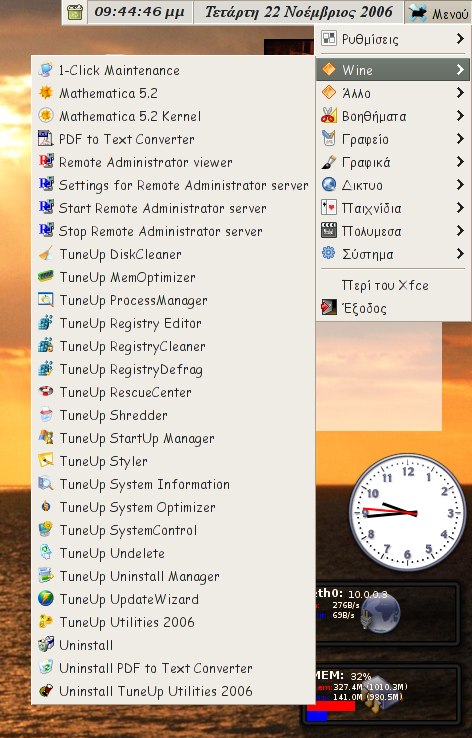Screen dimensions: 472x738
Task: Expand the Ρυθμίσεις submenu arrow
Action: (x=460, y=39)
